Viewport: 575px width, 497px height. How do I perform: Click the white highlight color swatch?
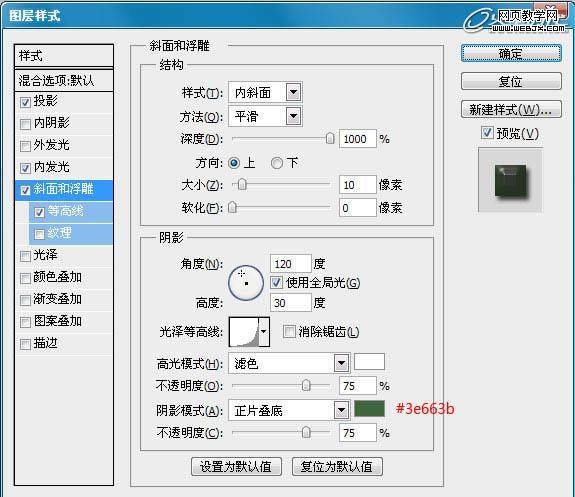(x=369, y=361)
